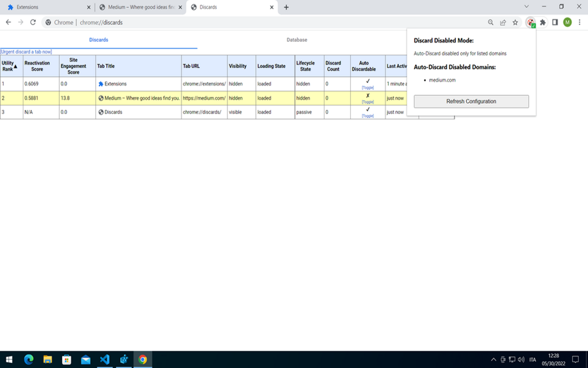
Task: Click the Urgent discard a tab now link
Action: [x=26, y=52]
